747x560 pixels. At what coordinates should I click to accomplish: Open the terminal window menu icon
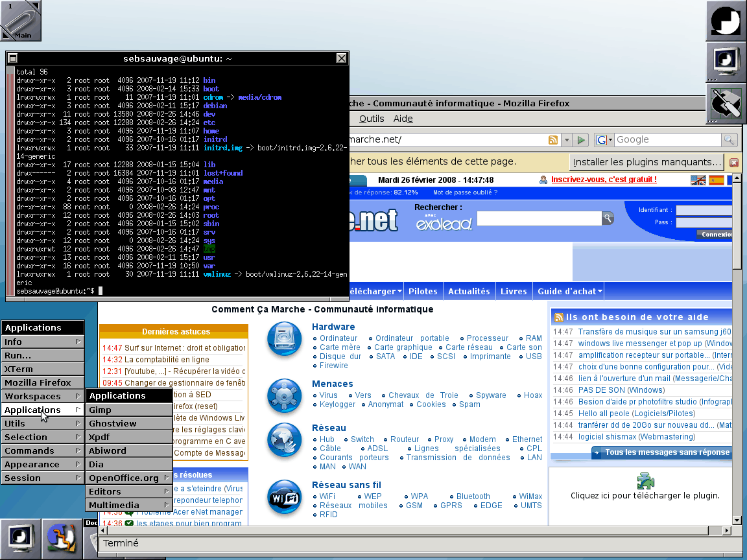pos(13,58)
